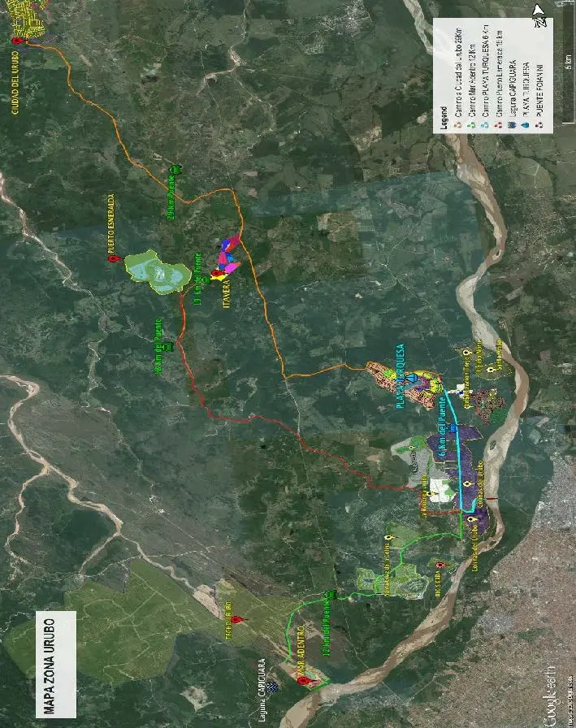The image size is (576, 728).
Task: Click the north compass arrow icon
Action: (x=538, y=11)
